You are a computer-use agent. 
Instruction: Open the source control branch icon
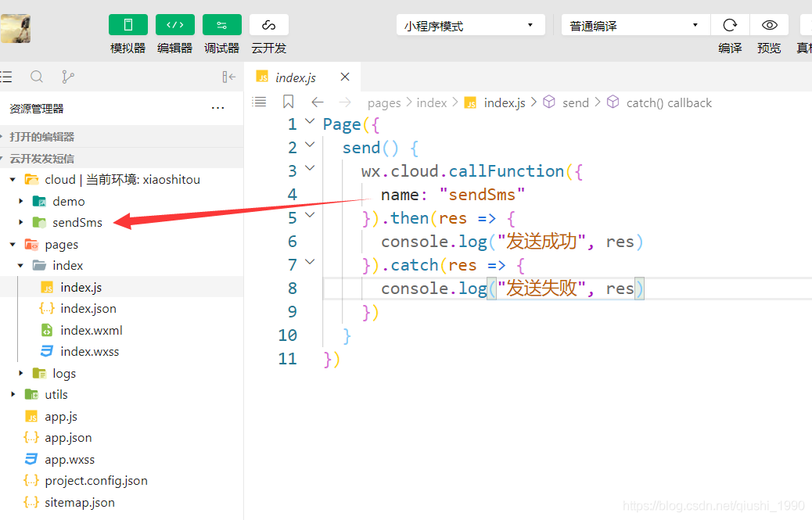click(68, 77)
